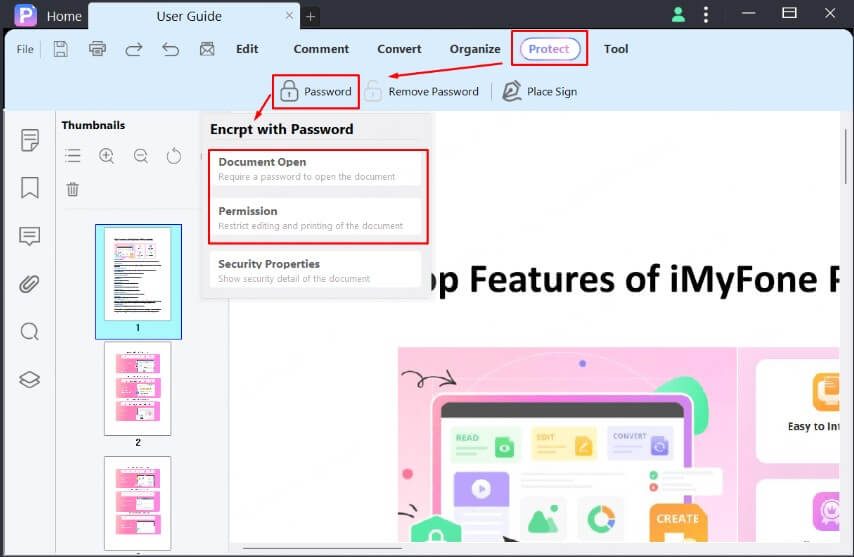Open the search sidebar icon
This screenshot has height=557, width=854.
click(x=29, y=332)
